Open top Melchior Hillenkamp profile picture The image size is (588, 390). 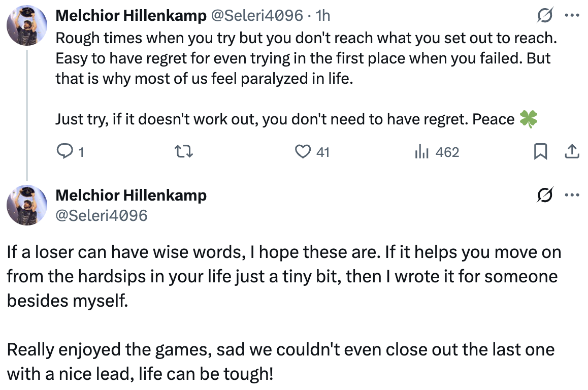click(x=27, y=25)
